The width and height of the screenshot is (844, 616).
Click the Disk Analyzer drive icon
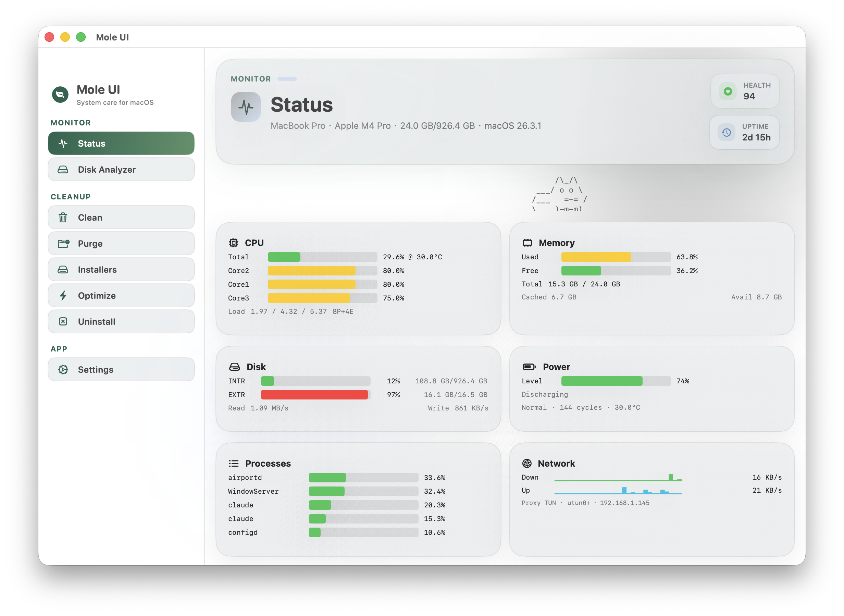[63, 170]
